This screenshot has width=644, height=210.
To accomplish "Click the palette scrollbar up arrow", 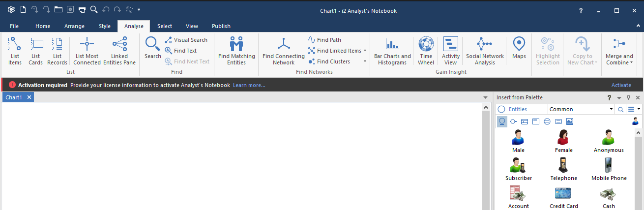I will (639, 133).
